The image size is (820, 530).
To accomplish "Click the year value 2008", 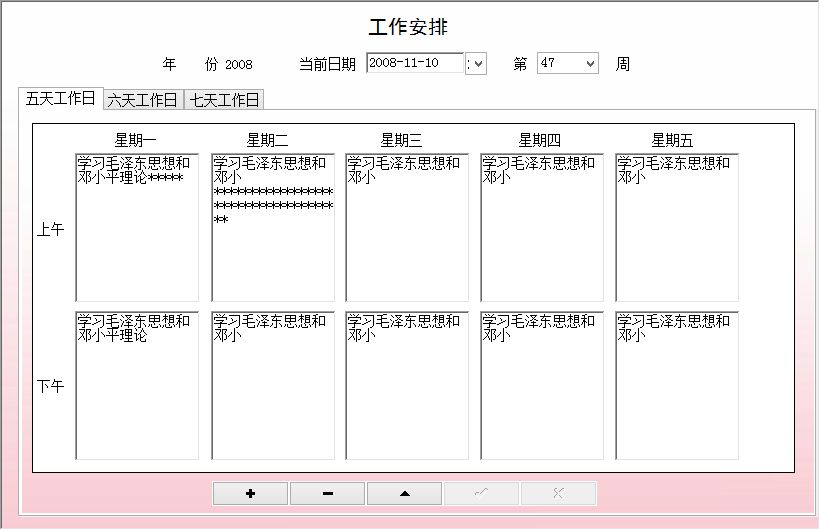I will [x=238, y=64].
